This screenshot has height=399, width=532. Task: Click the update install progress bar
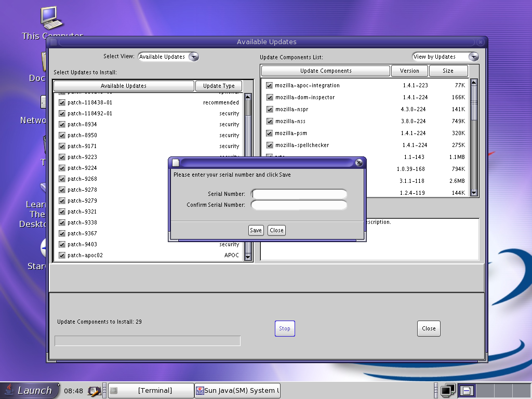click(x=148, y=341)
